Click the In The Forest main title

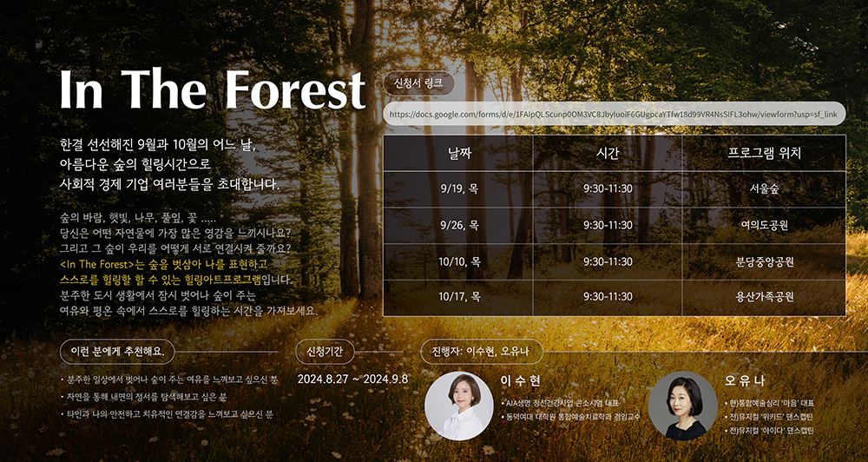(x=212, y=89)
